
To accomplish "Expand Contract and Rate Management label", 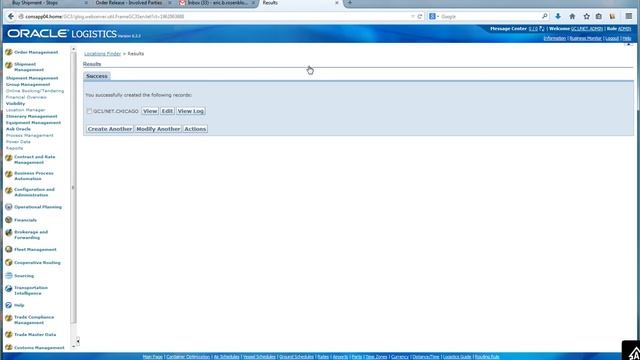I will (x=35, y=160).
